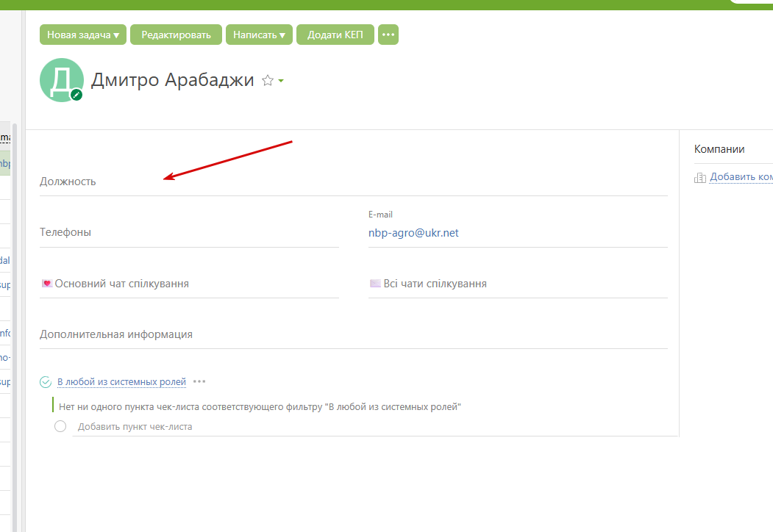
Task: Open the Написать dropdown button
Action: pyautogui.click(x=260, y=35)
